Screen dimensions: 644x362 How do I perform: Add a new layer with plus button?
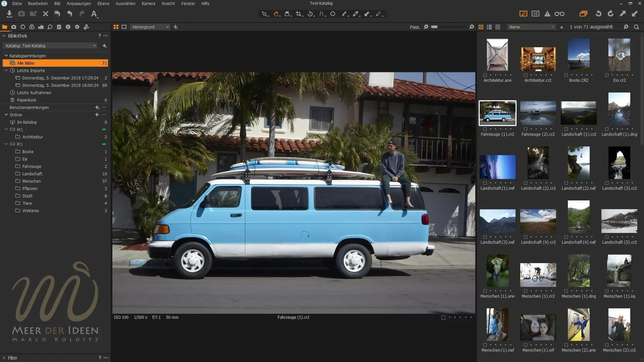click(175, 27)
